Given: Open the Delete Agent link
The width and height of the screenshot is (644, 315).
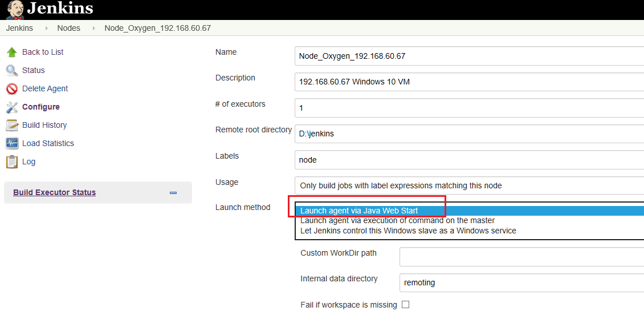Looking at the screenshot, I should point(45,88).
